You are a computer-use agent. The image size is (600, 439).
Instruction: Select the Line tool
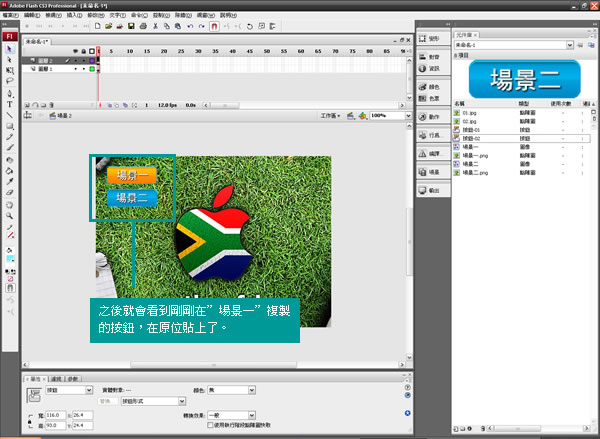tap(10, 115)
